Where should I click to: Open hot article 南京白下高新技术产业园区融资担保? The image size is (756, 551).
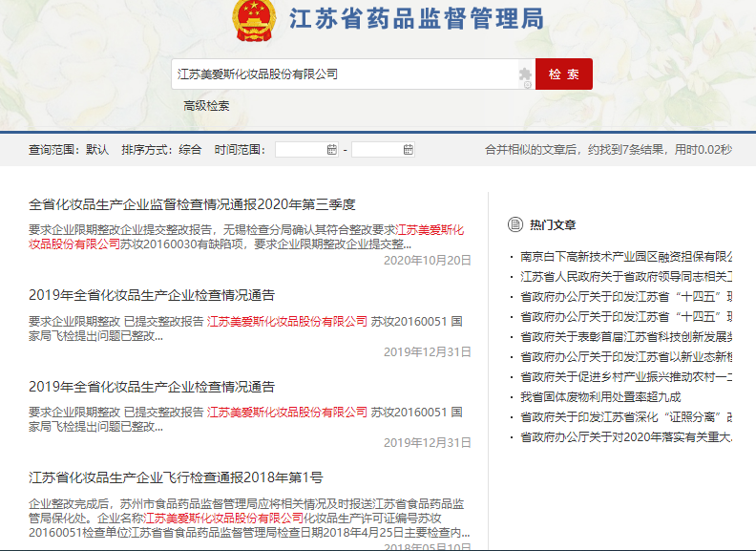pos(626,257)
